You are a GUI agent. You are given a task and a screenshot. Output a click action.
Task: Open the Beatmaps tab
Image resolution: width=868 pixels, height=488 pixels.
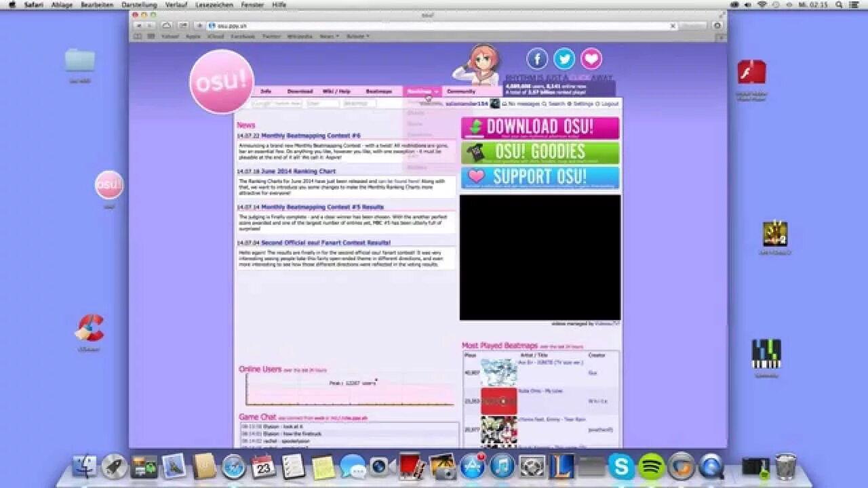pyautogui.click(x=379, y=91)
